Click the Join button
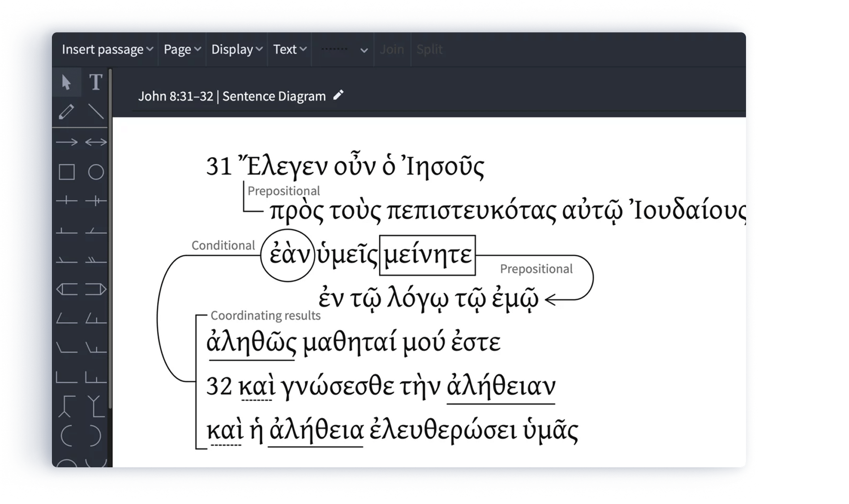The width and height of the screenshot is (849, 504). pyautogui.click(x=392, y=49)
